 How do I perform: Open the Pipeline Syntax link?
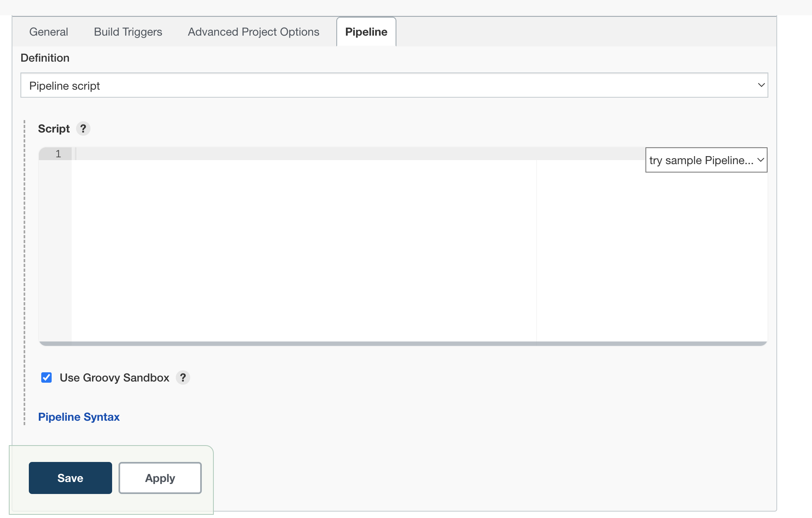pyautogui.click(x=79, y=417)
